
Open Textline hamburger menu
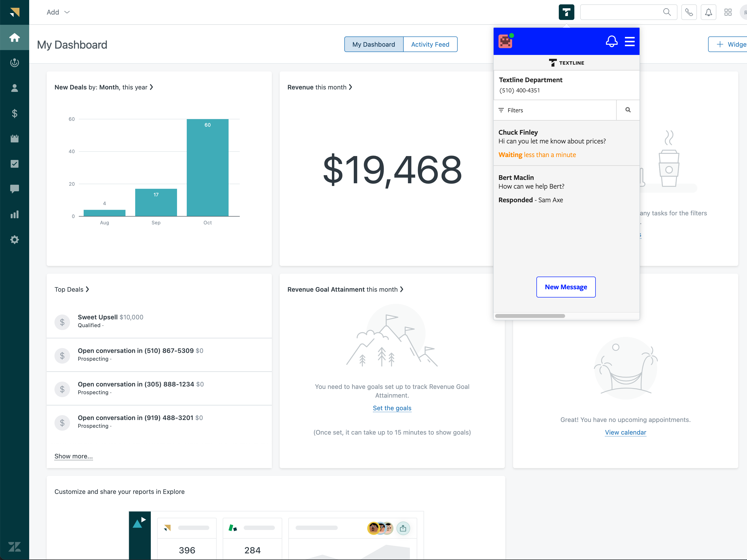630,42
